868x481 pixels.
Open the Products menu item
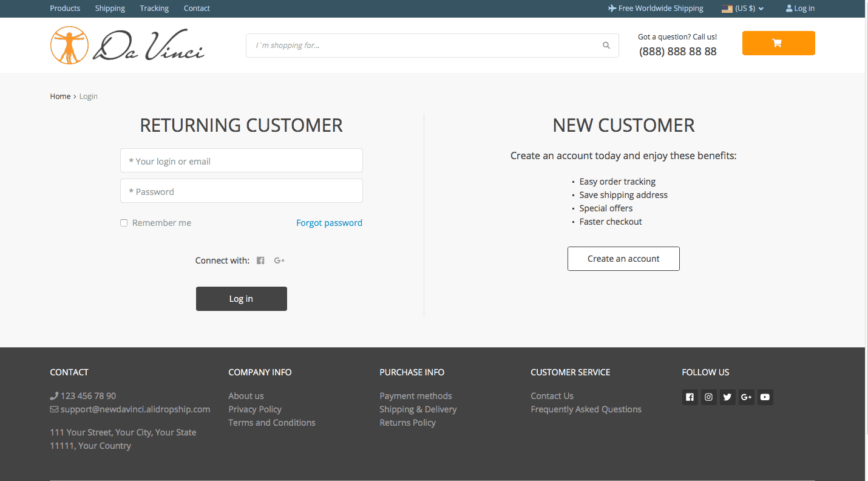(65, 9)
